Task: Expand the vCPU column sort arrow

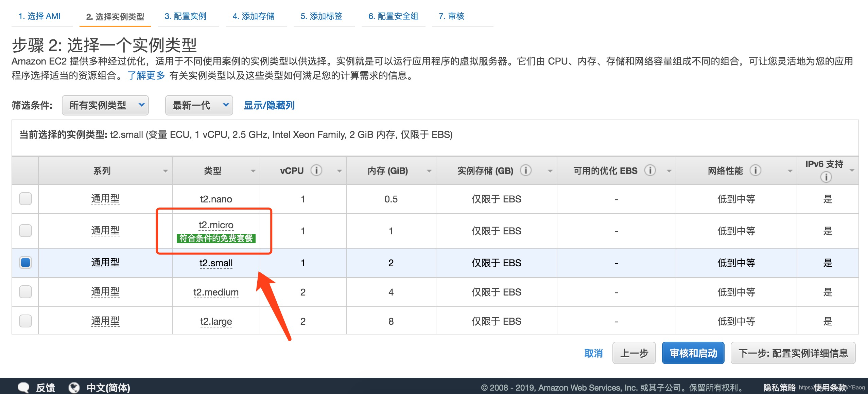Action: click(x=339, y=171)
